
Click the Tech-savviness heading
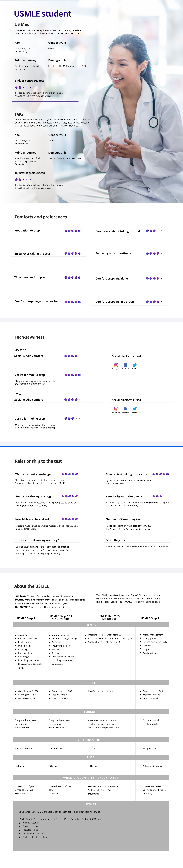[x=29, y=337]
